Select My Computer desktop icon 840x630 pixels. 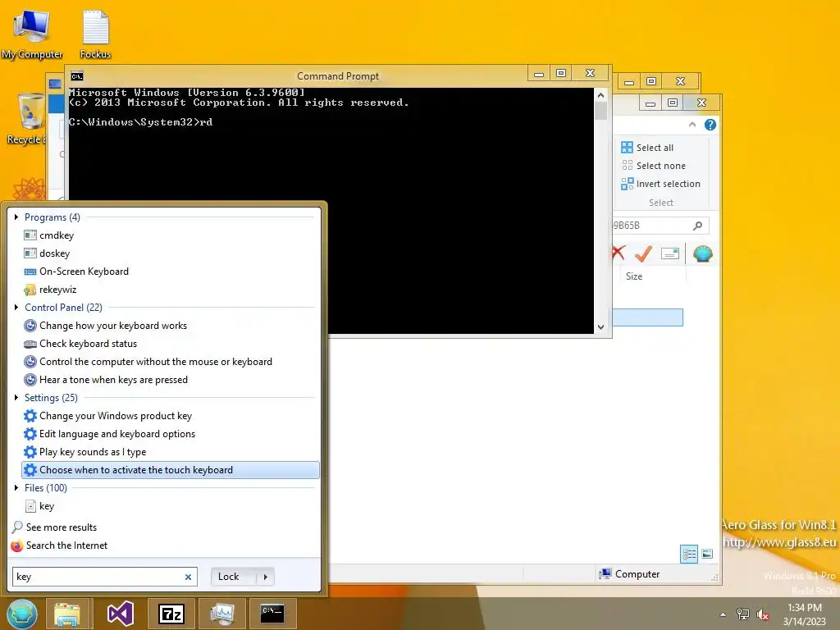(32, 35)
